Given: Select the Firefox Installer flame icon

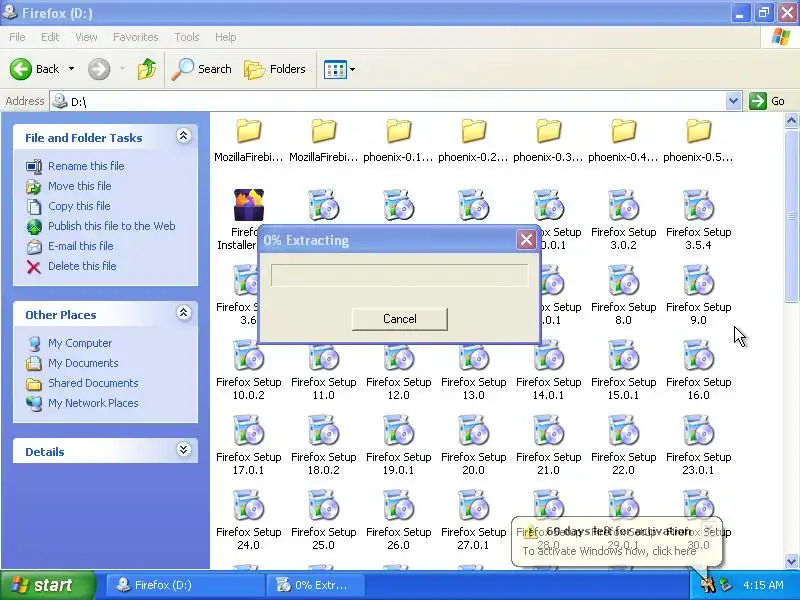Looking at the screenshot, I should (248, 205).
